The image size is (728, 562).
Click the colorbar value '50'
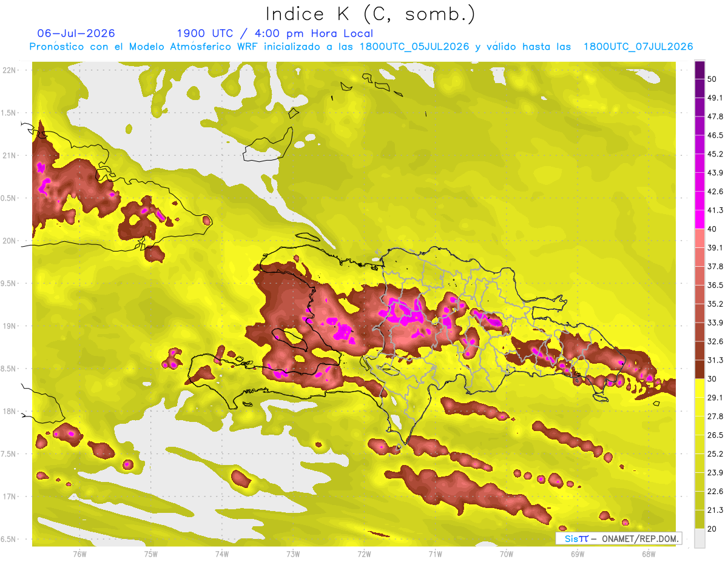[712, 79]
